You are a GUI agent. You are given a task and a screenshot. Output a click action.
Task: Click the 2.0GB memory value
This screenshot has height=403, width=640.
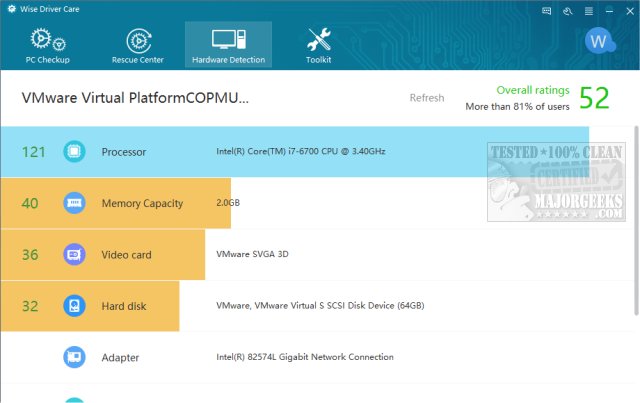(228, 203)
